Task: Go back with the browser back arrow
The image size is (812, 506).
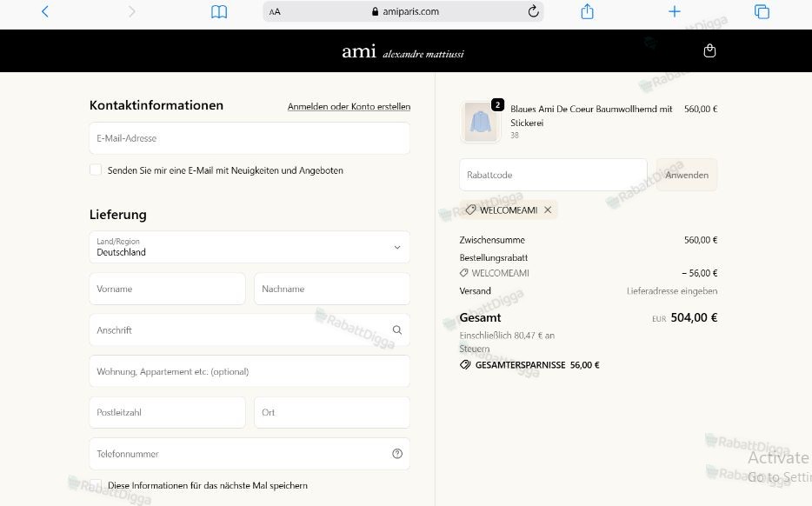Action: (x=45, y=11)
